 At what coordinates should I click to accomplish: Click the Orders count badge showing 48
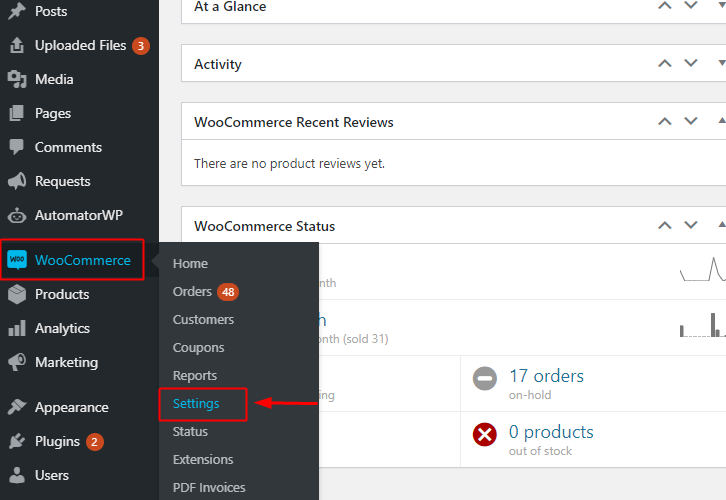click(228, 292)
